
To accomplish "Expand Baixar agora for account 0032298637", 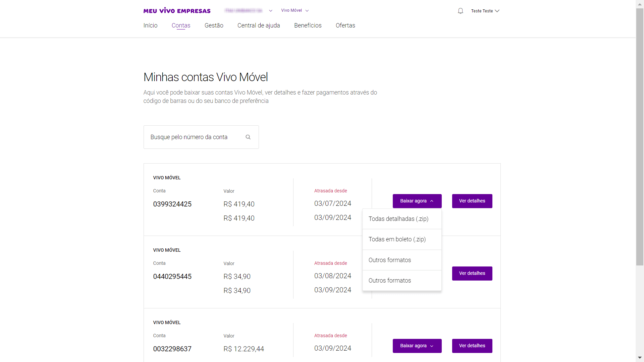I will 417,346.
